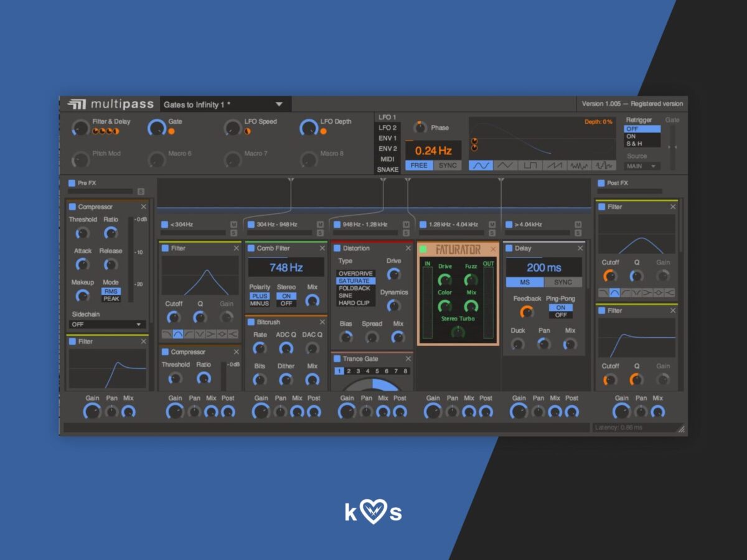
Task: Click the 200 ms Delay time field
Action: click(544, 268)
